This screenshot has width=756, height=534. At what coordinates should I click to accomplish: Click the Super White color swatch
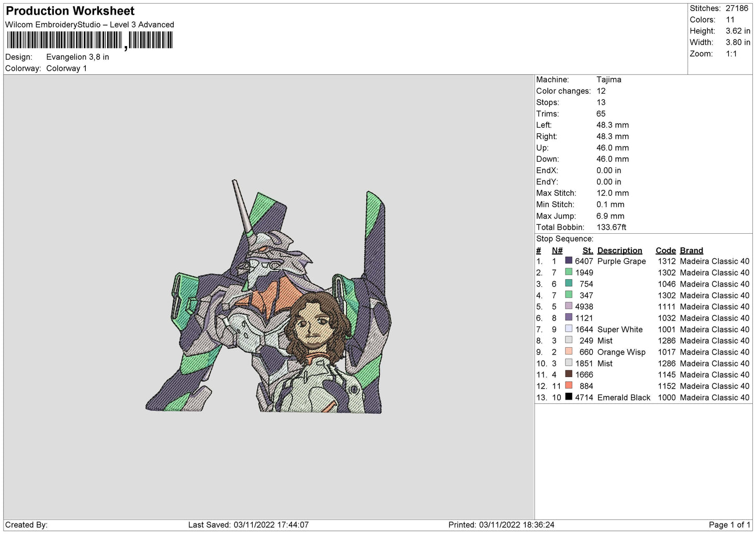click(569, 329)
